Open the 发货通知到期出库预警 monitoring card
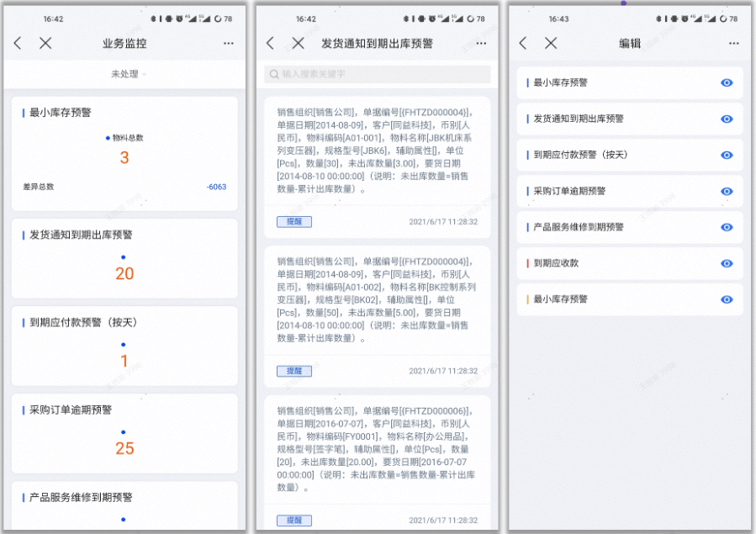 pyautogui.click(x=124, y=261)
